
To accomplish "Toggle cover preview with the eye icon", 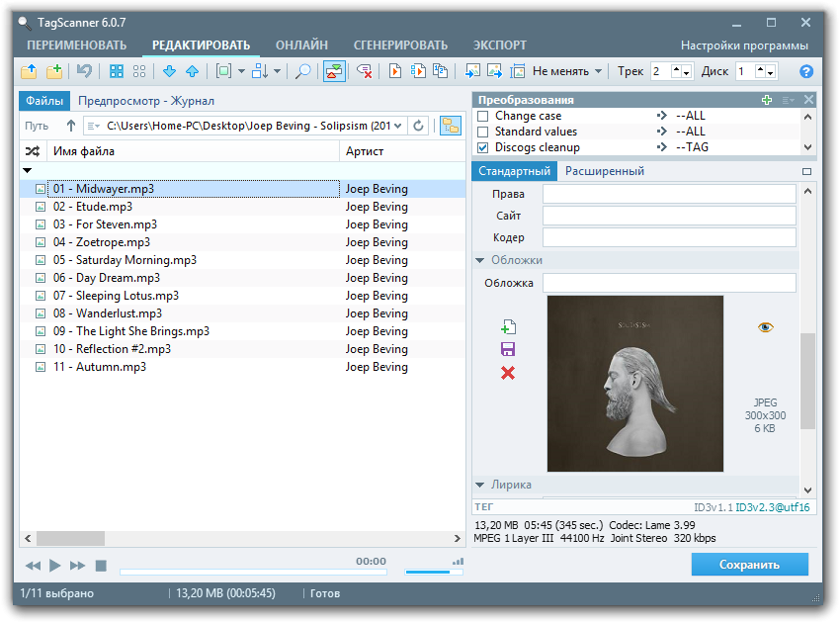I will [765, 327].
